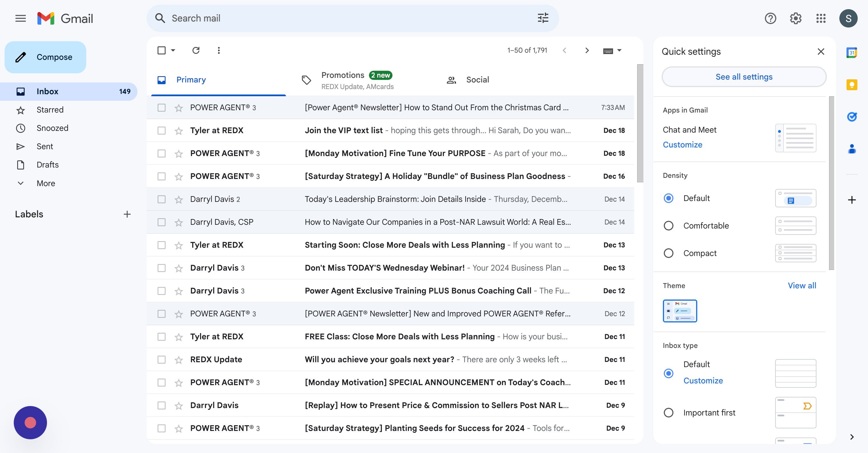Screen dimensions: 868x453
Task: Create a new label with plus icon
Action: coord(127,214)
